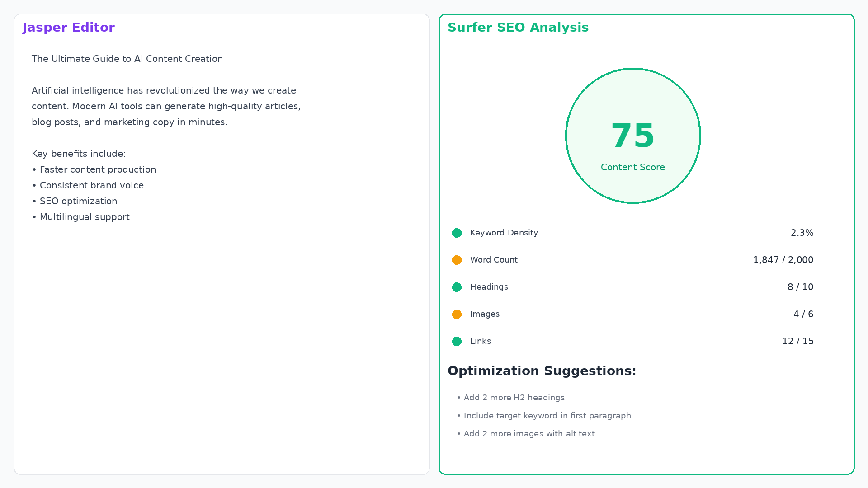The image size is (868, 488).
Task: Place cursor in the SEO optimization bullet
Action: coord(78,201)
